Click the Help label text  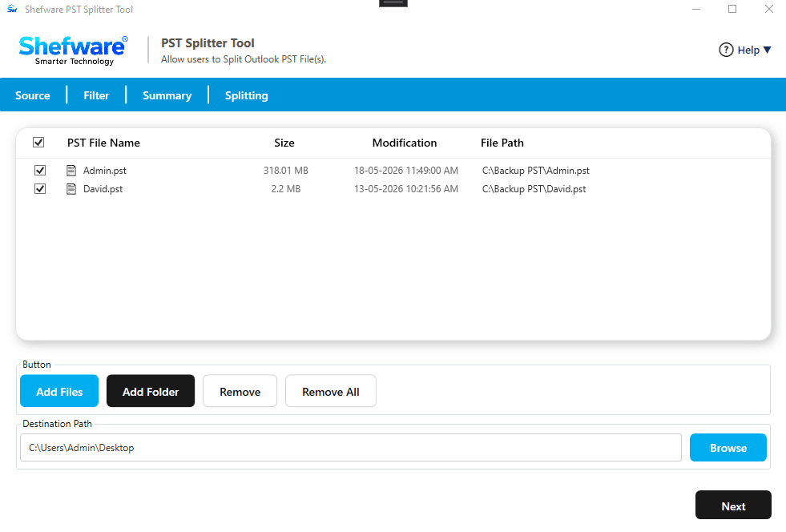coord(748,50)
